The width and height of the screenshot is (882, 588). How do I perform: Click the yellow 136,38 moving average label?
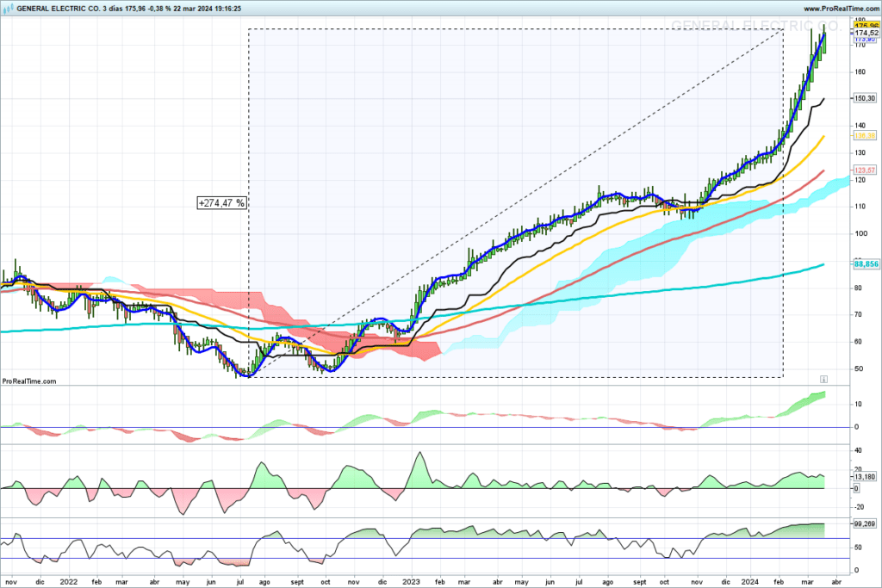(865, 135)
